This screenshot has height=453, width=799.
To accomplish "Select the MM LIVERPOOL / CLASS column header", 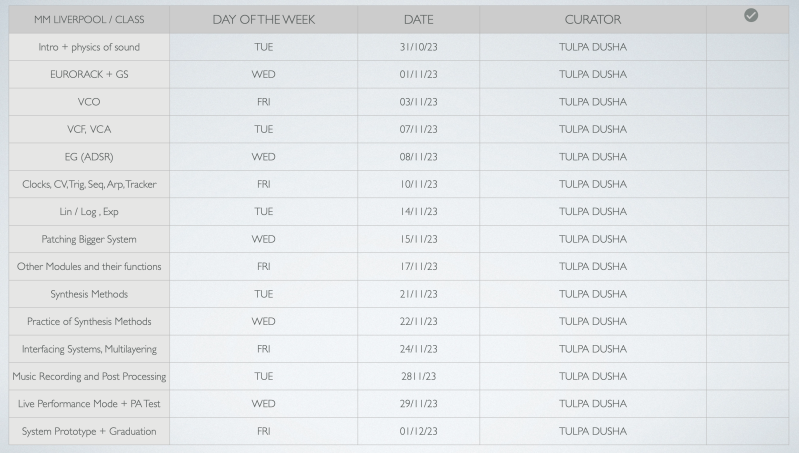I will 89,20.
